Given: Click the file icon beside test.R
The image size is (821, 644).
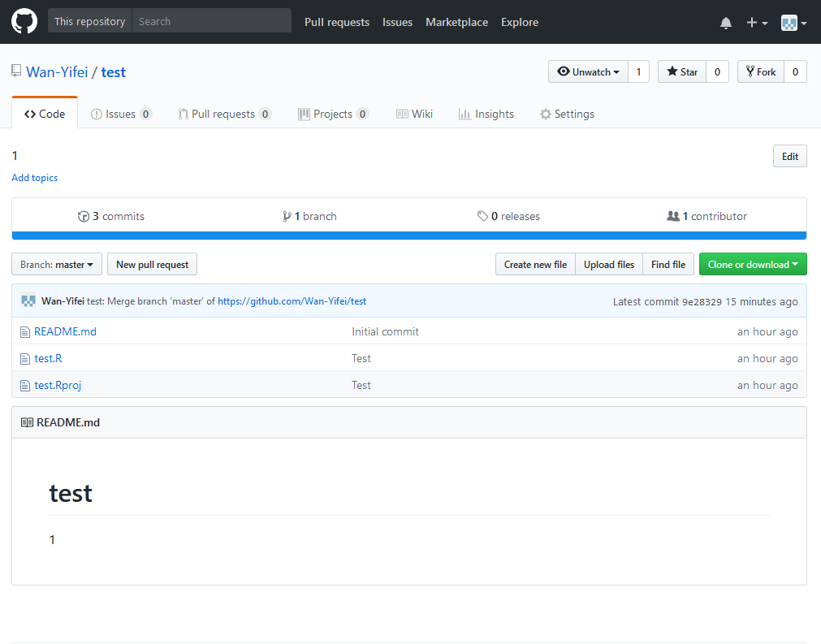Looking at the screenshot, I should [24, 359].
